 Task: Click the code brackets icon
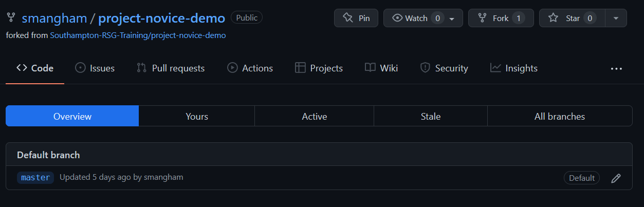pyautogui.click(x=22, y=68)
